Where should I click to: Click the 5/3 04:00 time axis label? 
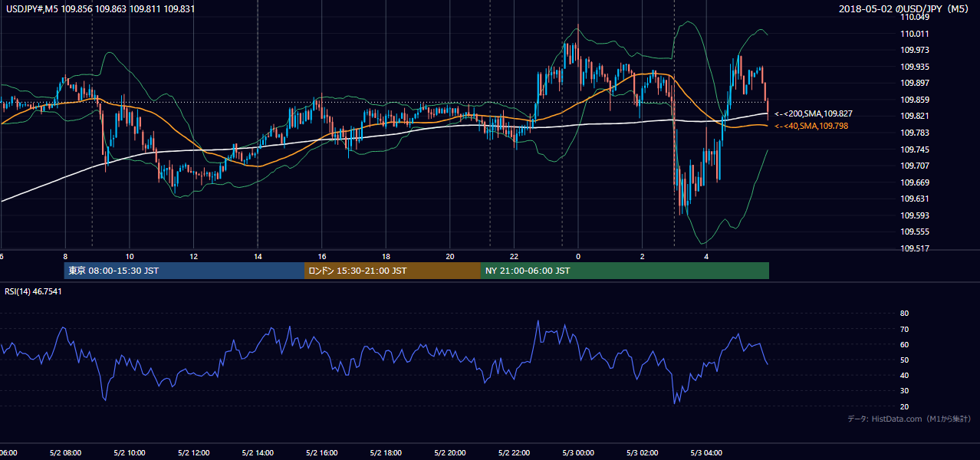pyautogui.click(x=706, y=452)
